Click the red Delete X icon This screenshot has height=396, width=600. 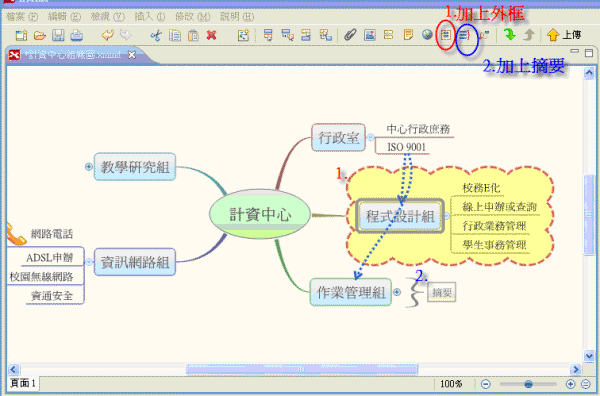pyautogui.click(x=212, y=35)
